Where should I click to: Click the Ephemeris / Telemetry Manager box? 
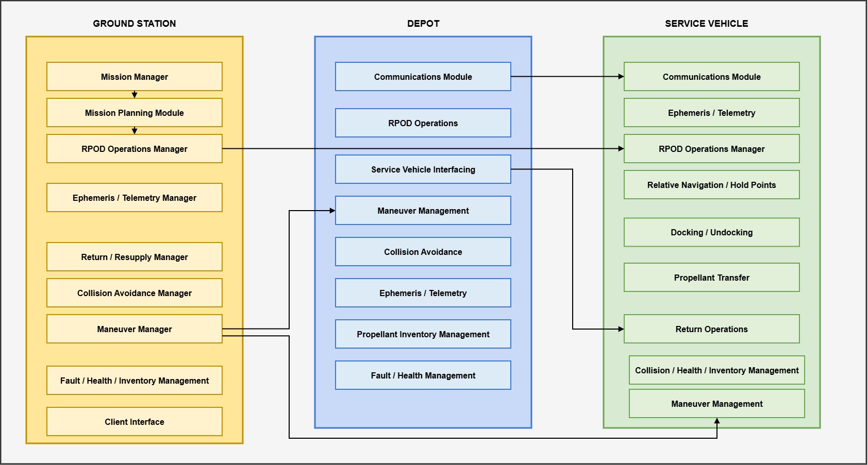[x=134, y=198]
